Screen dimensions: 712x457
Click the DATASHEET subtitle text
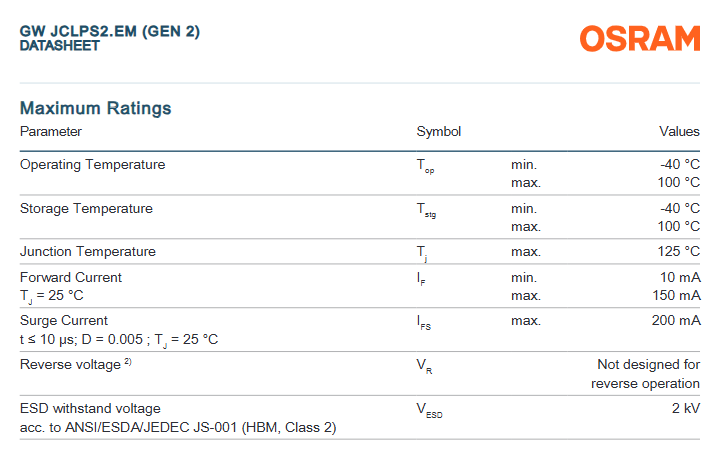(x=60, y=46)
